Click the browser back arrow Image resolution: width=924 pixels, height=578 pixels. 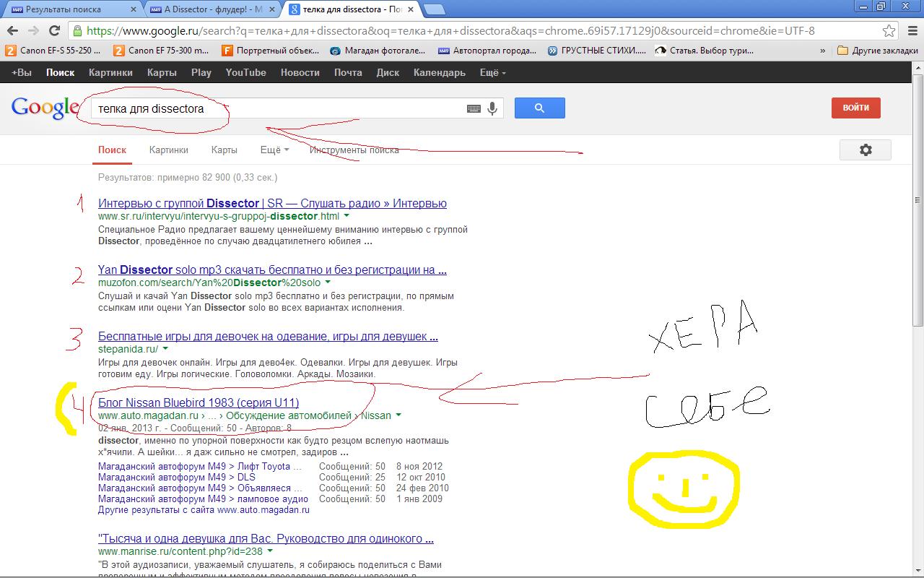click(x=12, y=31)
